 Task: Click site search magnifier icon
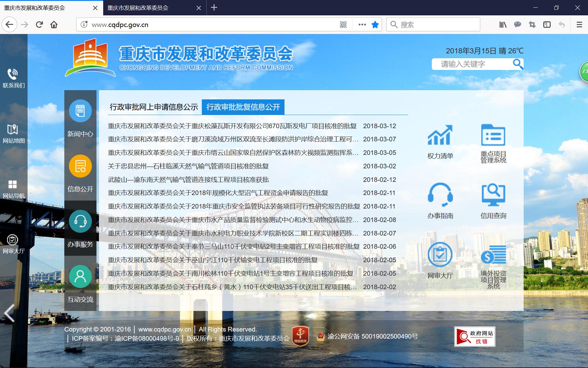(518, 64)
